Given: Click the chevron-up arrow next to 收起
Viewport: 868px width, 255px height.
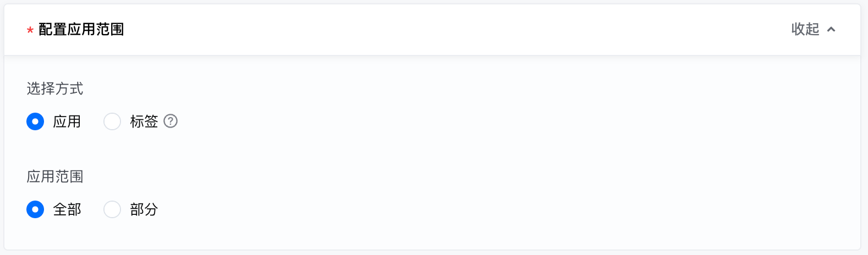Looking at the screenshot, I should coord(831,30).
